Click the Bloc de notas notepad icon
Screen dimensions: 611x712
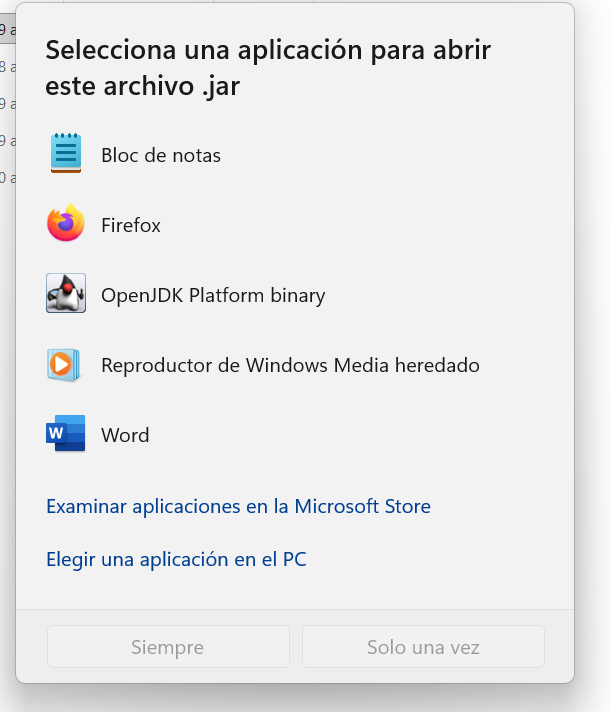(x=66, y=155)
